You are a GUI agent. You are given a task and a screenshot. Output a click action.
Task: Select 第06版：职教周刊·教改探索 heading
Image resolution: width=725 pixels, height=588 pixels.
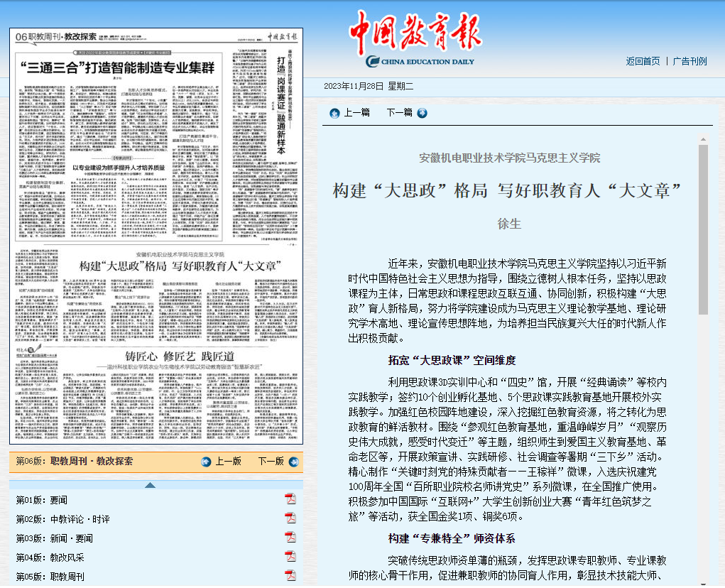point(75,462)
